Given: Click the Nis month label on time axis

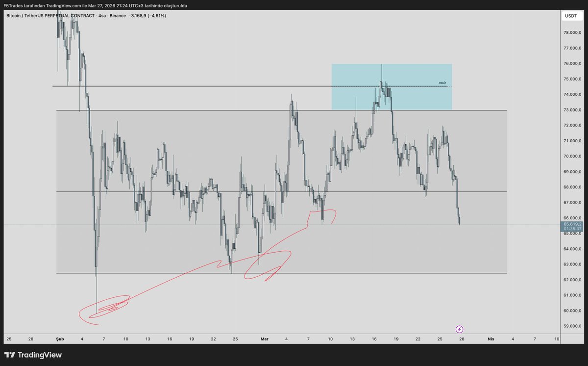Looking at the screenshot, I should (490, 339).
